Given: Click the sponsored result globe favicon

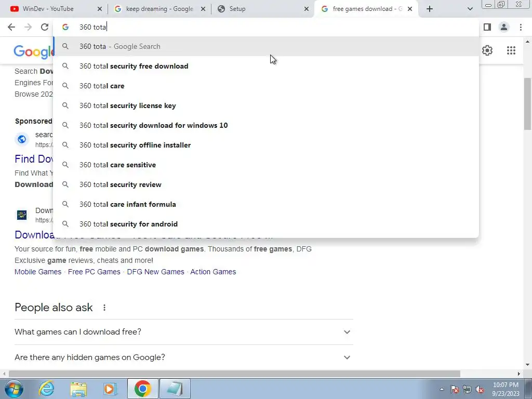Looking at the screenshot, I should pos(22,139).
